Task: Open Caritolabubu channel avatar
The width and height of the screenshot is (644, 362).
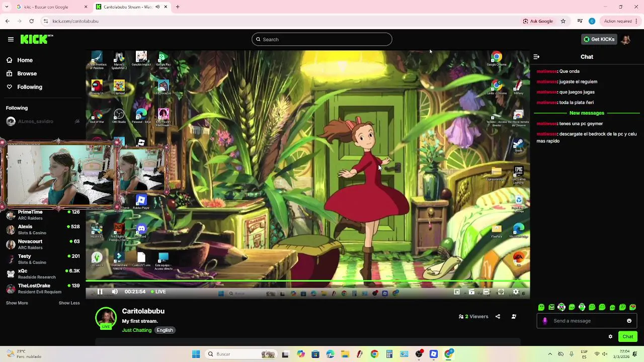Action: (x=106, y=318)
